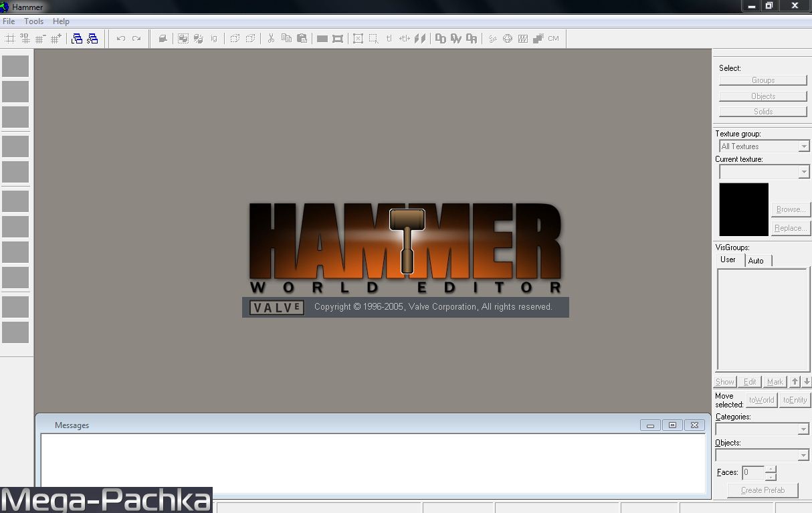
Task: Toggle the 2D grid icon
Action: tap(10, 39)
